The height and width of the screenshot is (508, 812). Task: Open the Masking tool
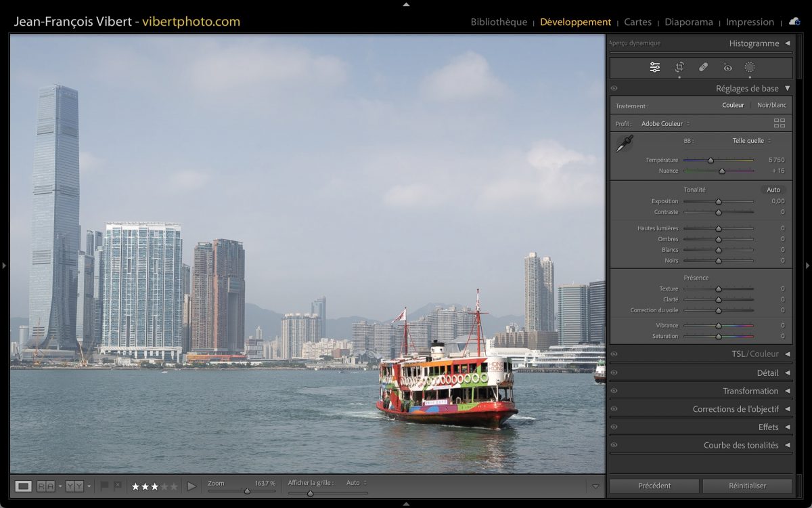[x=750, y=67]
